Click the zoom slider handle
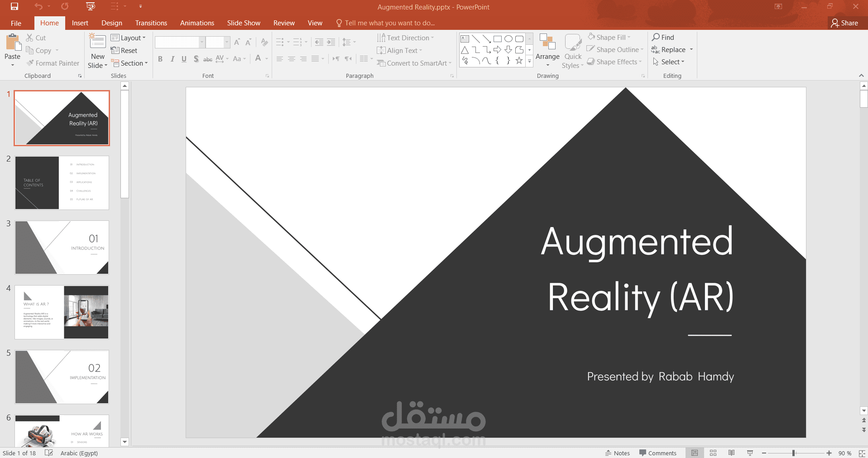 coord(793,453)
